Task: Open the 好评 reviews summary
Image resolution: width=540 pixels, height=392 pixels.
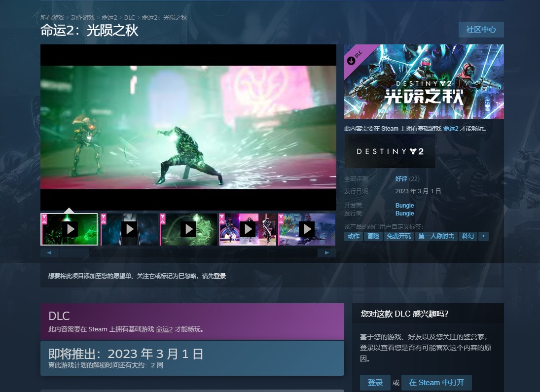Action: 401,179
